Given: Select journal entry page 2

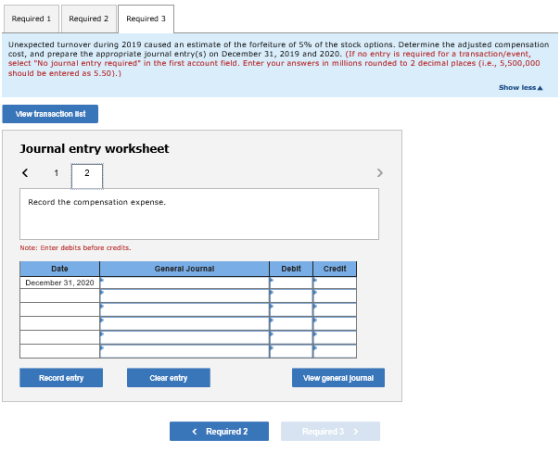Looking at the screenshot, I should (x=87, y=175).
